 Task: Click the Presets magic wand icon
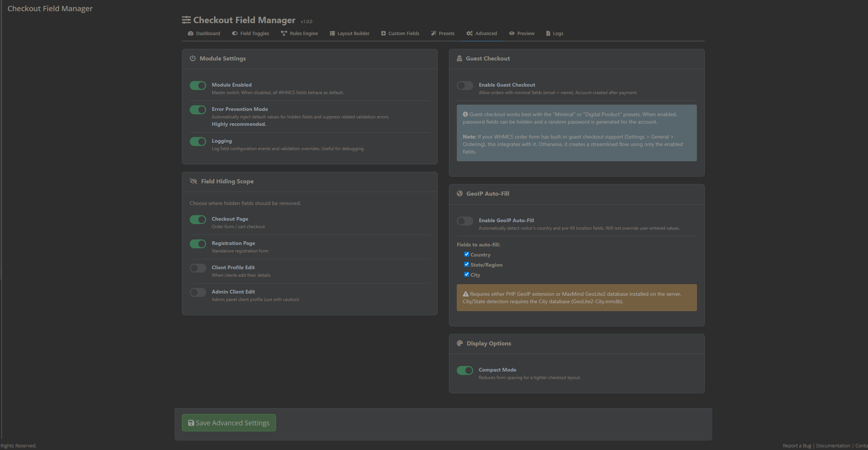[434, 34]
